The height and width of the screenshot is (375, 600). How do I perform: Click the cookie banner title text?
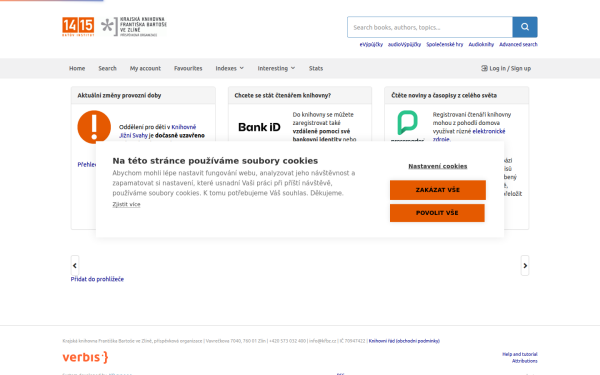215,161
